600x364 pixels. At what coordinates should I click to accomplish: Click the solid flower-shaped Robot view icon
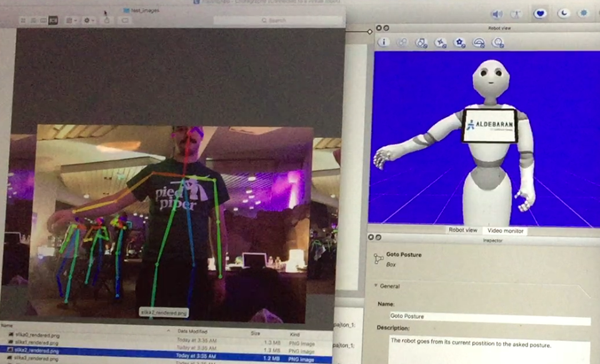tap(459, 43)
